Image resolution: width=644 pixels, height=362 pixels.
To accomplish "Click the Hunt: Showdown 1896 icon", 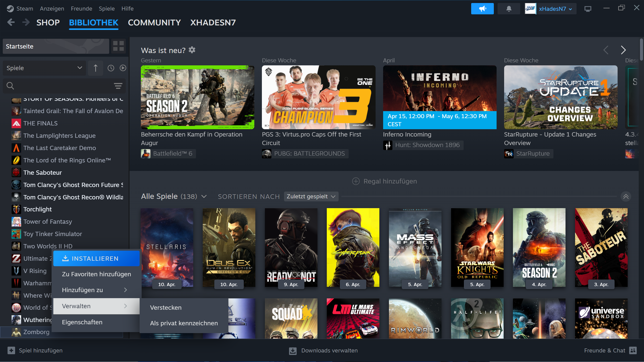I will pyautogui.click(x=388, y=145).
